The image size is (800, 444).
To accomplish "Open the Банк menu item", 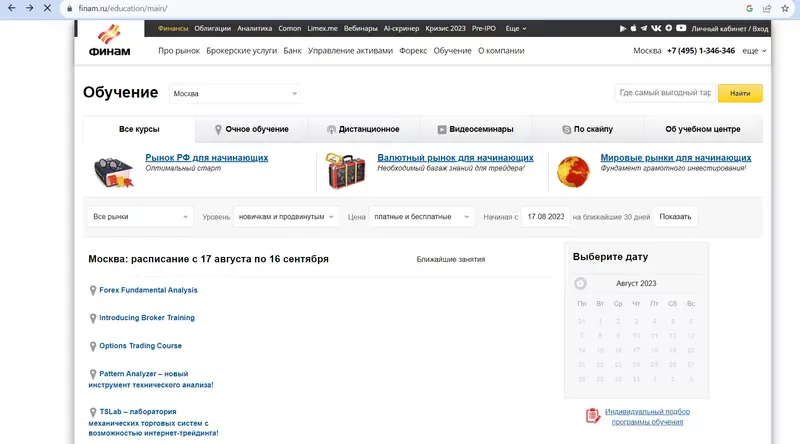I will pyautogui.click(x=292, y=51).
